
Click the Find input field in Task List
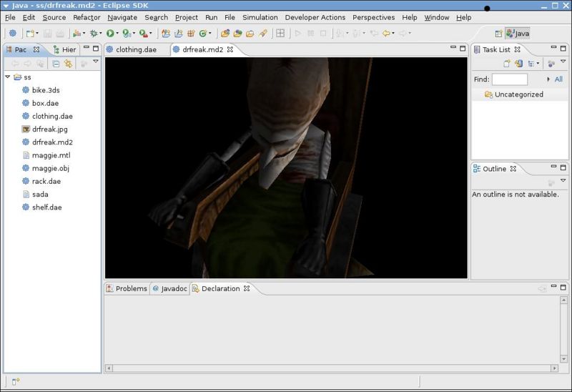(x=509, y=79)
